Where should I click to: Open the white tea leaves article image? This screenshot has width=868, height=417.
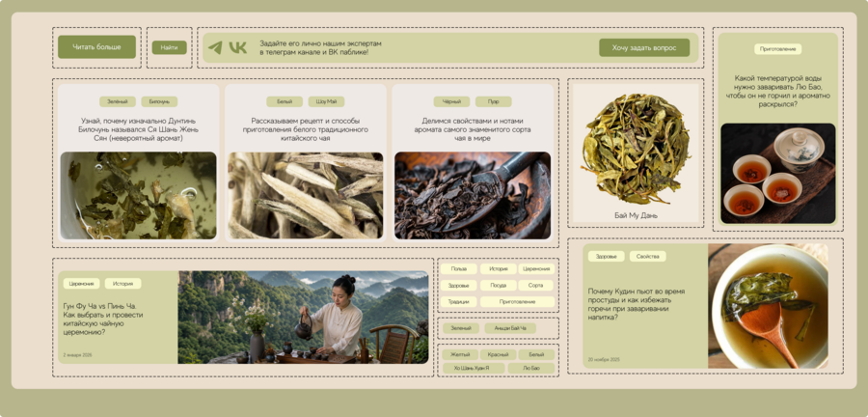click(306, 196)
